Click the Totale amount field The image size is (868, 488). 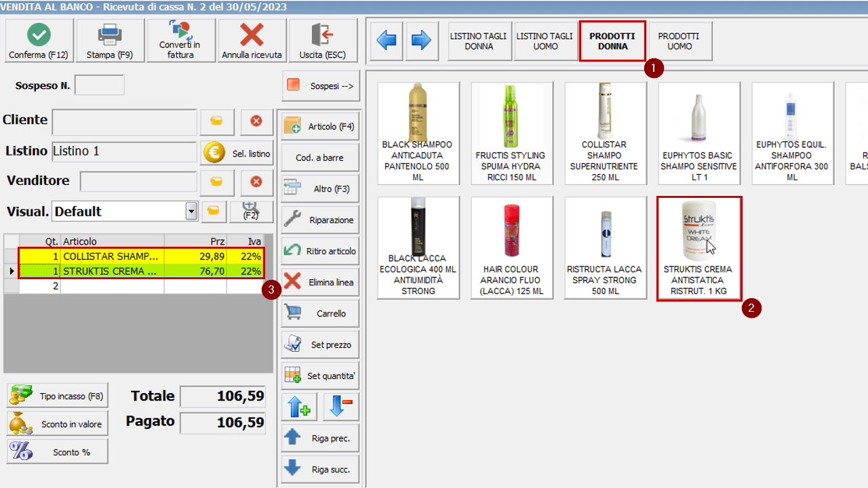pyautogui.click(x=222, y=397)
